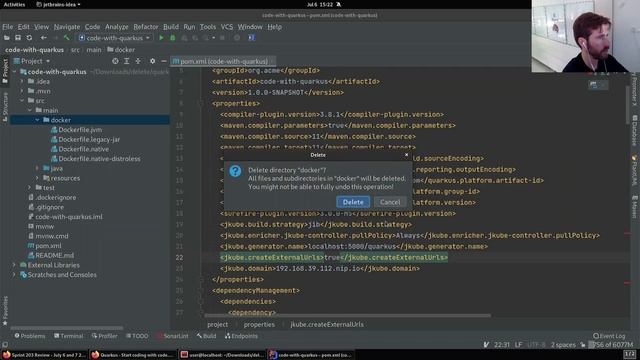640x360 pixels.
Task: Click the blue icon at the toolbar's end
Action: point(252,38)
